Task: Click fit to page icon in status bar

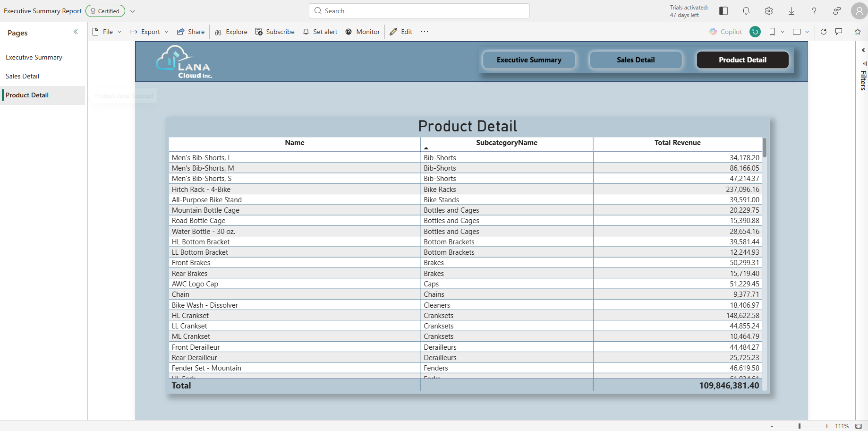Action: 859,426
